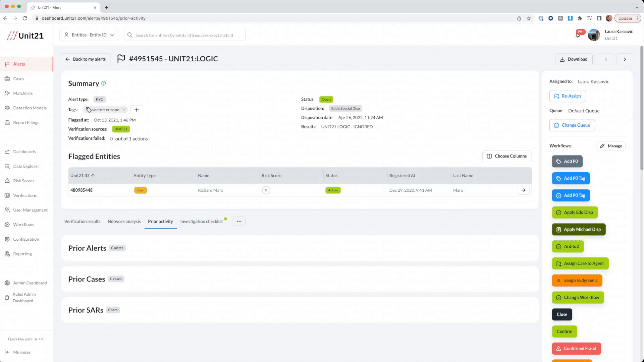Open Configuration settings

pos(26,239)
